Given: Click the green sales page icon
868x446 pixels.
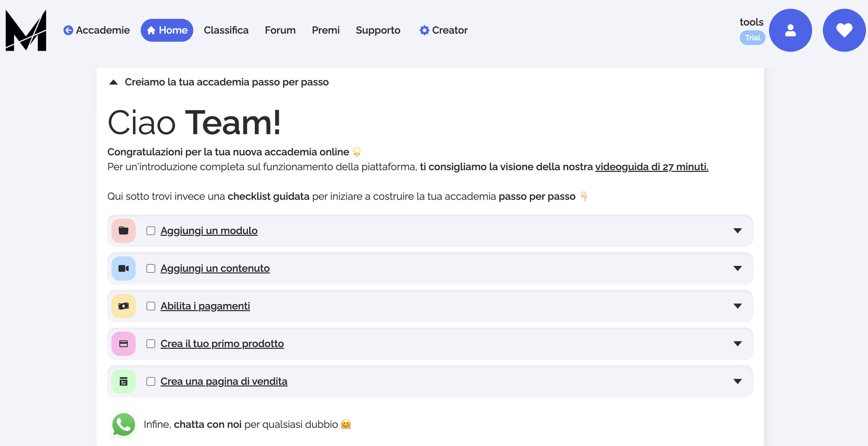Looking at the screenshot, I should coord(123,382).
